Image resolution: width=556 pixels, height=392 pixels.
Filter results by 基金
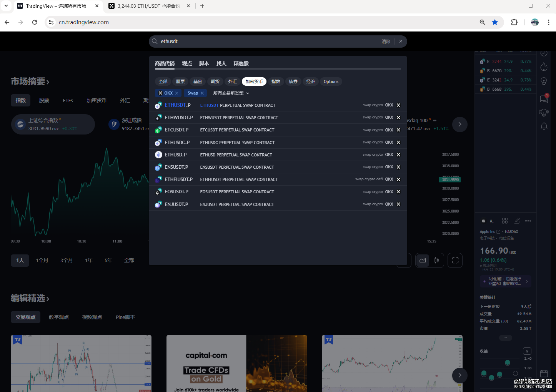click(x=198, y=81)
